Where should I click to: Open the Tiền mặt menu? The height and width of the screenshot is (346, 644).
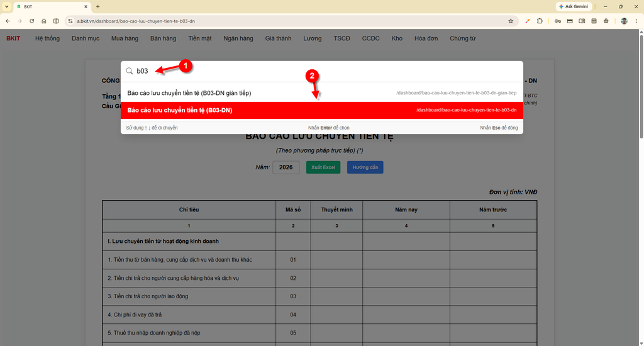pyautogui.click(x=199, y=38)
